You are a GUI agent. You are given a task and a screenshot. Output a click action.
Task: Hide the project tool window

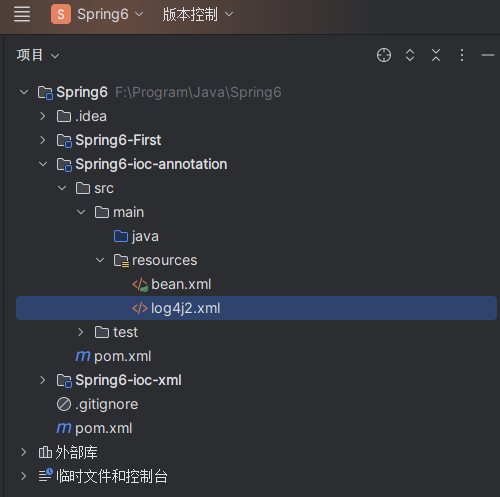click(488, 55)
